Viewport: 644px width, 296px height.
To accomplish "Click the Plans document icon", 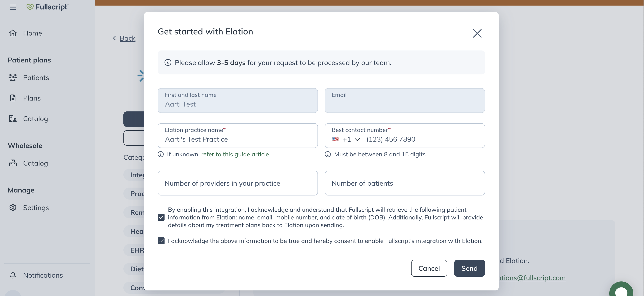I will coord(13,98).
